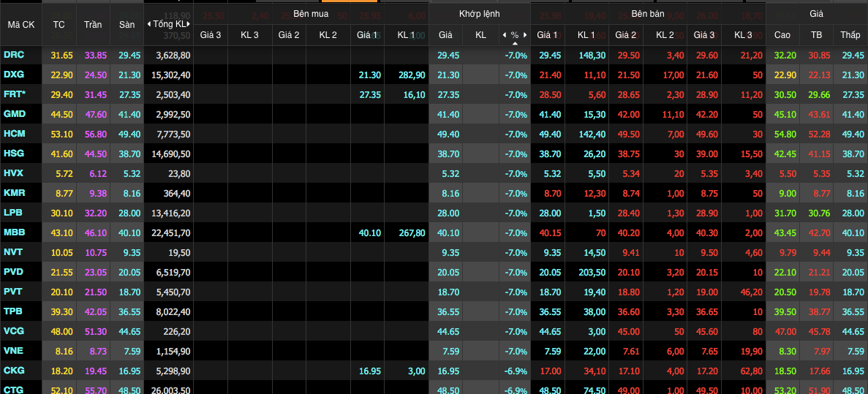868x394 pixels.
Task: Select the Cao price column header
Action: [x=782, y=35]
